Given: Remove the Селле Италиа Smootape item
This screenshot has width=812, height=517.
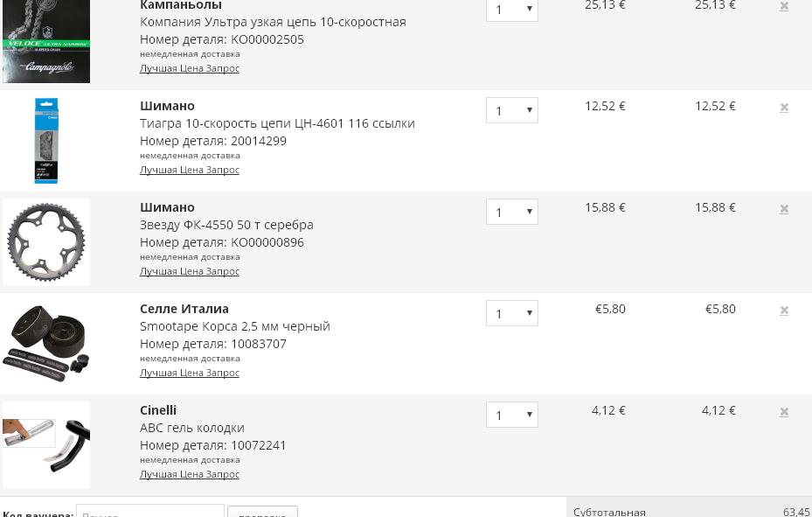Looking at the screenshot, I should click(784, 311).
